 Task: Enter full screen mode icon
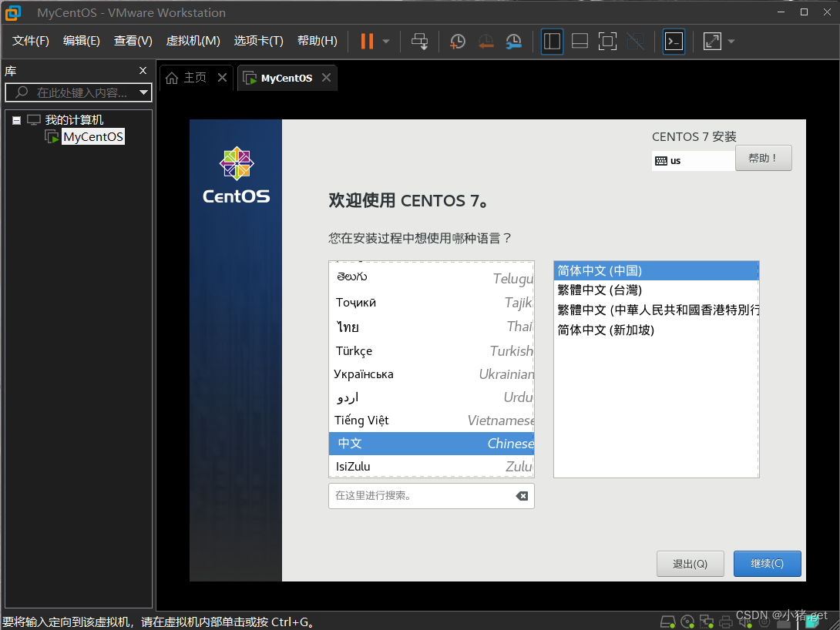[607, 42]
